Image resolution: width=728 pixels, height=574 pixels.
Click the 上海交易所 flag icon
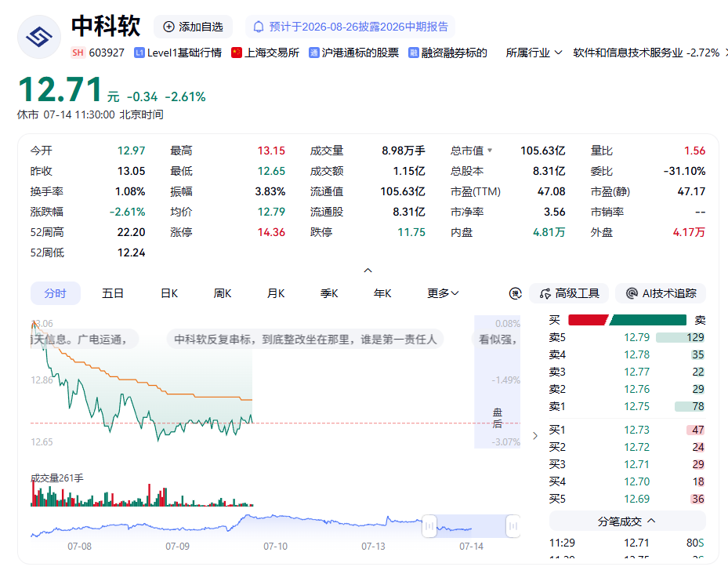point(237,53)
